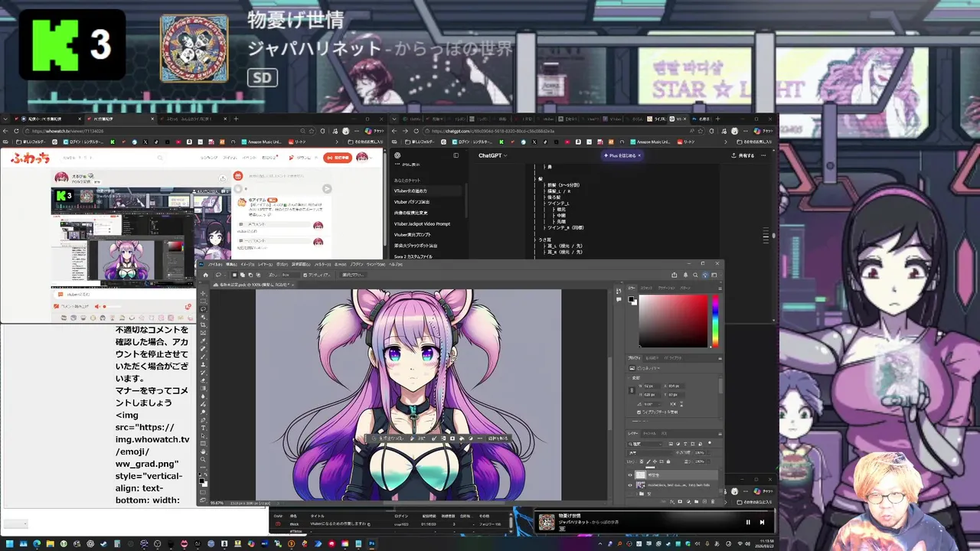Select the Eraser tool
This screenshot has height=551, width=980.
pyautogui.click(x=204, y=380)
